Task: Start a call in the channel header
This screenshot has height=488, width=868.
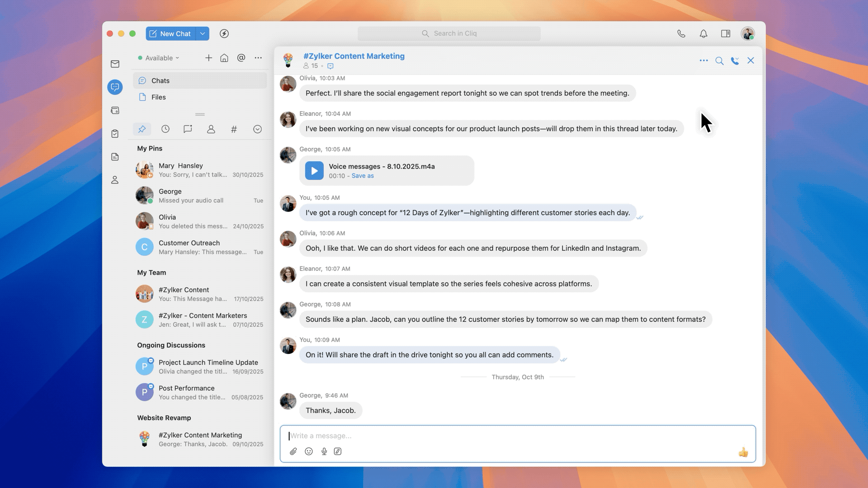Action: [735, 61]
